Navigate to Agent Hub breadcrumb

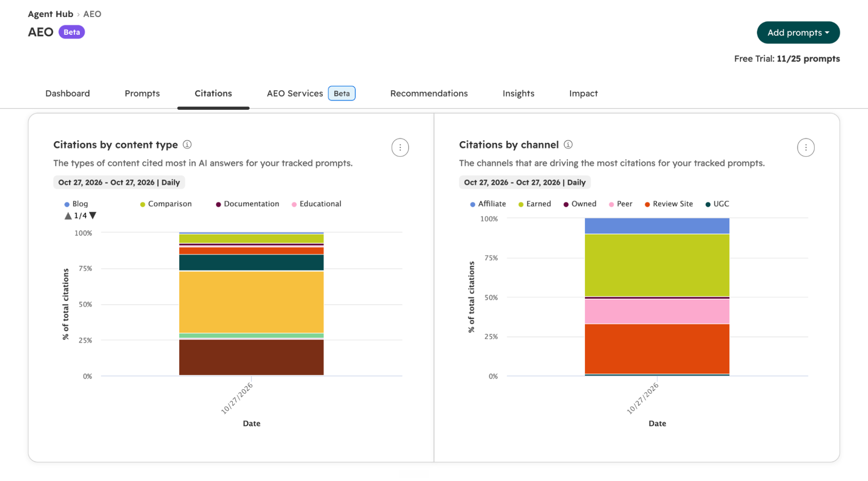click(x=50, y=14)
